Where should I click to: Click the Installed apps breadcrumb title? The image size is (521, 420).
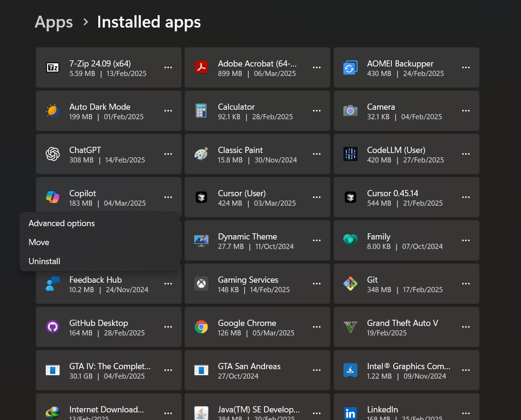click(149, 22)
